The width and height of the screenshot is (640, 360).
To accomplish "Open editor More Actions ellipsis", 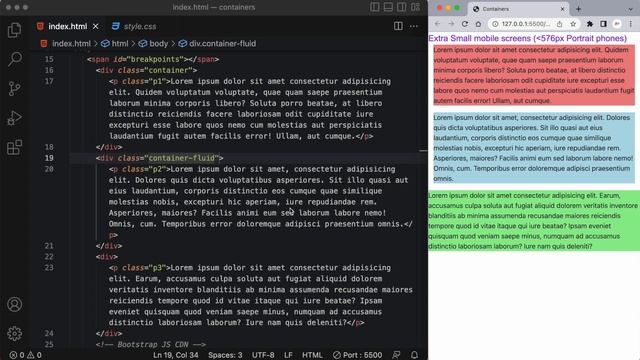I will tap(414, 26).
